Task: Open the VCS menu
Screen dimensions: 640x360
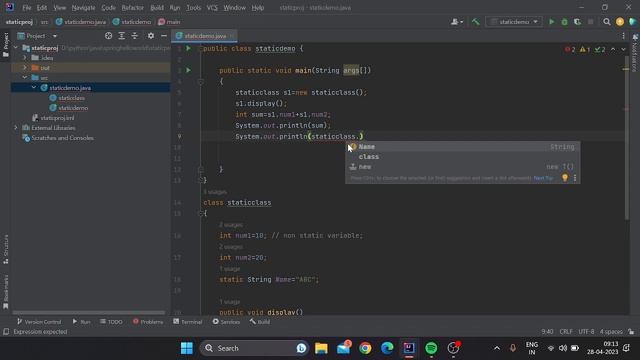Action: [x=212, y=8]
